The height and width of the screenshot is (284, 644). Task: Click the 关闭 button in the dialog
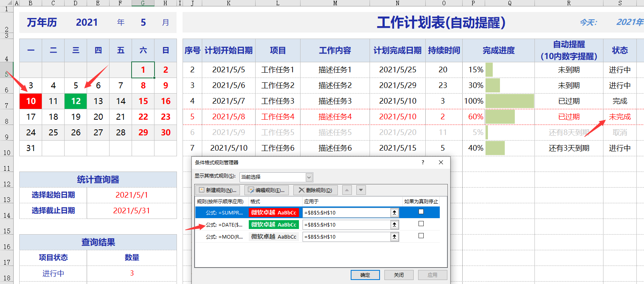[399, 275]
